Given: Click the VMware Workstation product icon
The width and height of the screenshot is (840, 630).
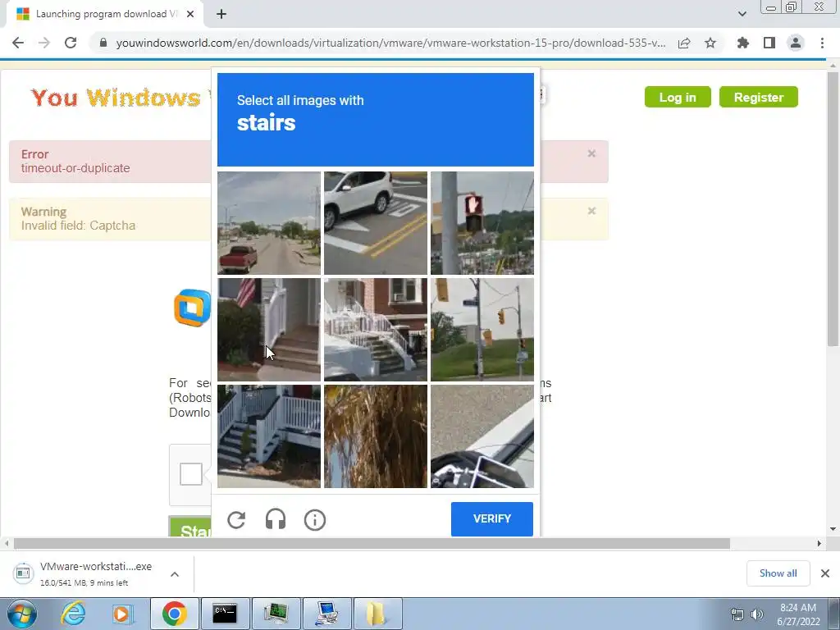Looking at the screenshot, I should pos(192,308).
